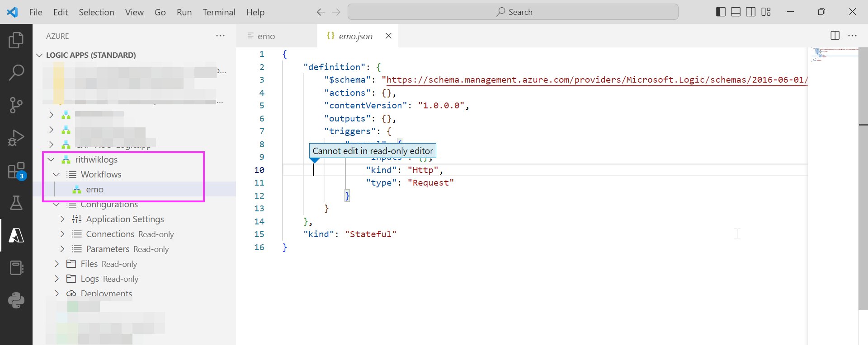Screen dimensions: 868x345
Task: Collapse the Configurations node
Action: click(57, 205)
